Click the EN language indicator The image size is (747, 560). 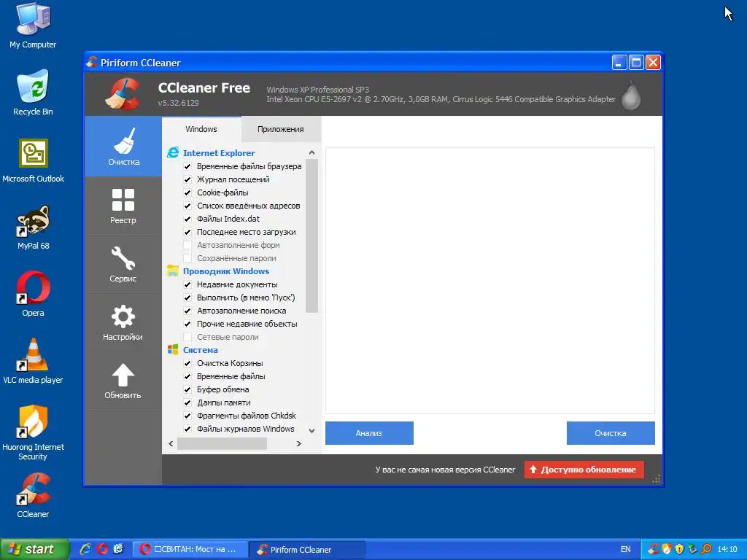[625, 549]
